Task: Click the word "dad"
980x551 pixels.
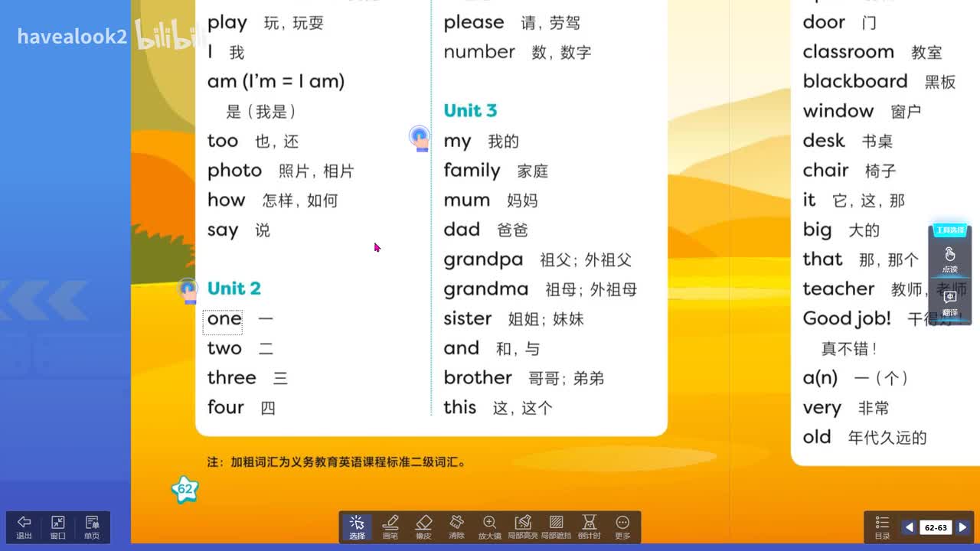Action: pos(462,230)
